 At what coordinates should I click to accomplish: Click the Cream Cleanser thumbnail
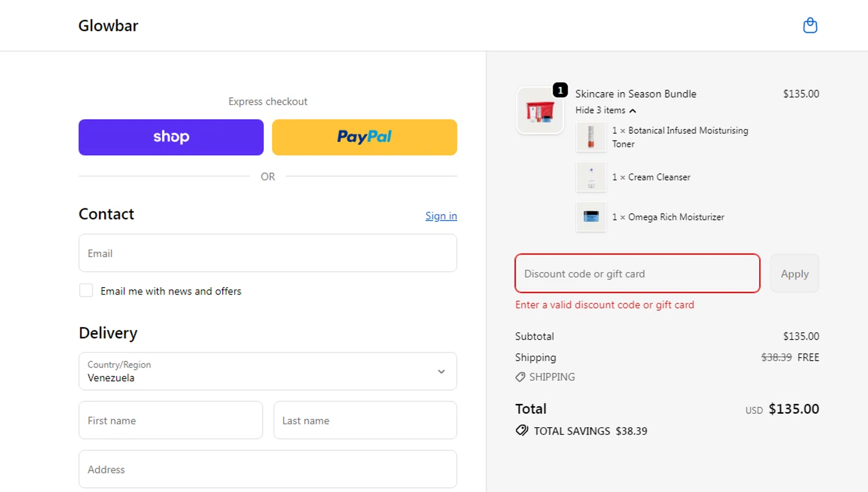(591, 177)
